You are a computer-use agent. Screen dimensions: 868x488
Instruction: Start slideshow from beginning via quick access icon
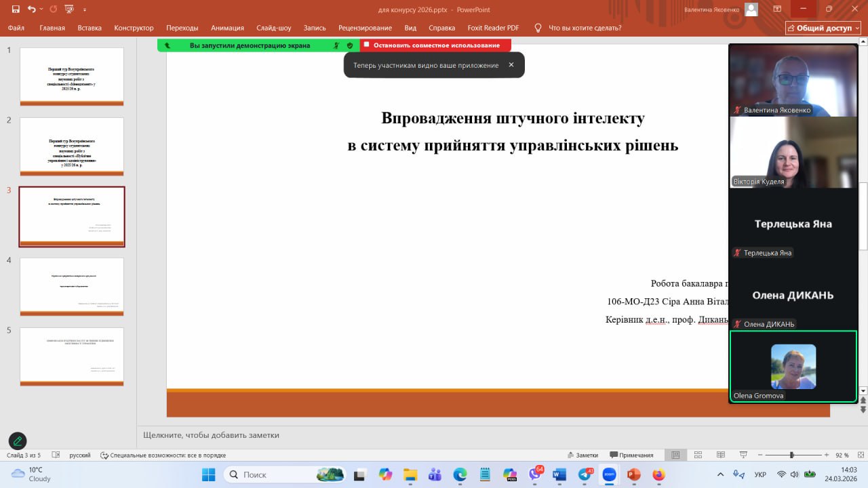coord(68,9)
